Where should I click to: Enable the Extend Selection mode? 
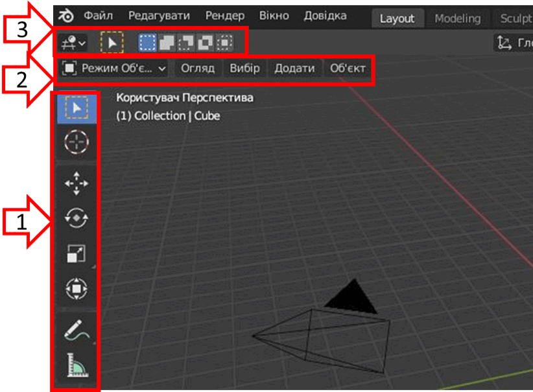[167, 43]
